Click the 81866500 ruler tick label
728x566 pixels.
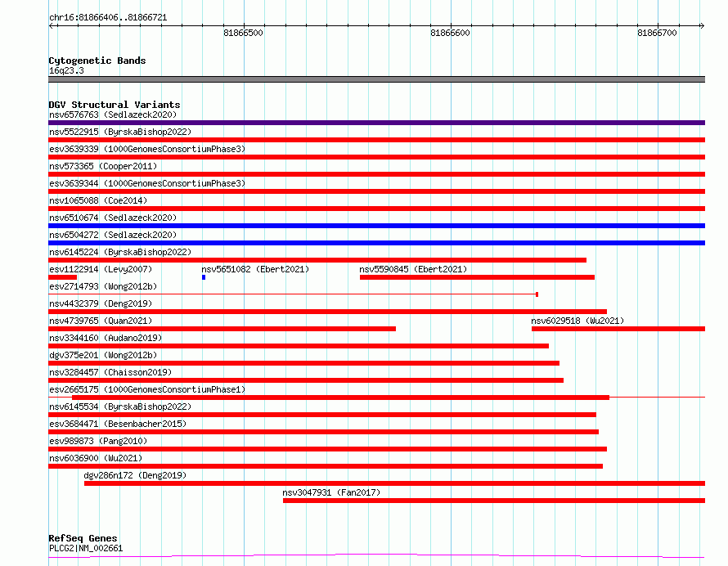click(x=243, y=33)
